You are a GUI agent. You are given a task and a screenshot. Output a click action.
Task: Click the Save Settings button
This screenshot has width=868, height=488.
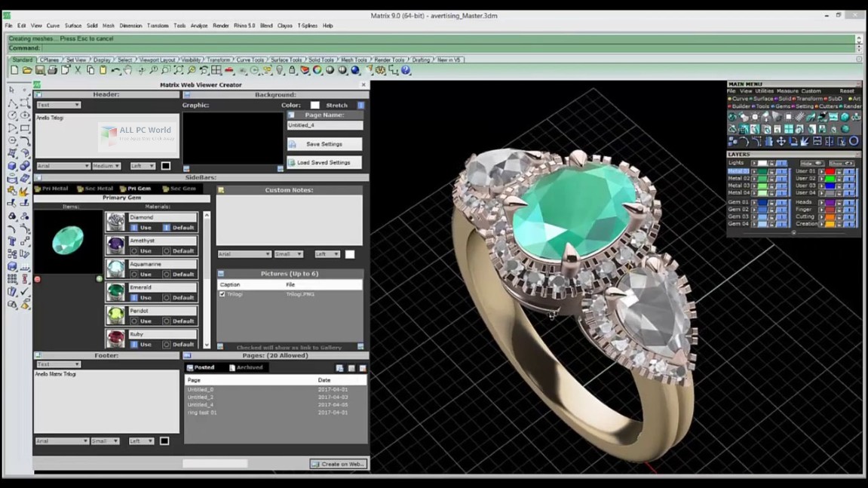324,144
